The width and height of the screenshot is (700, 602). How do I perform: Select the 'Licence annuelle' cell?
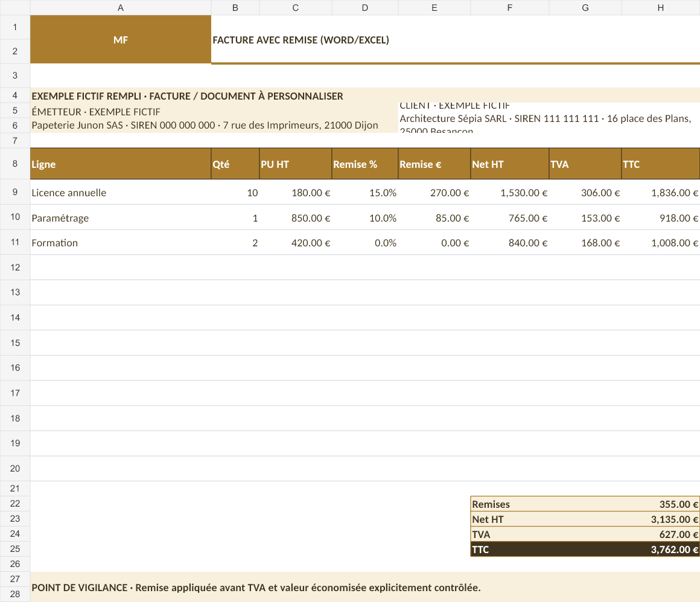pyautogui.click(x=121, y=193)
